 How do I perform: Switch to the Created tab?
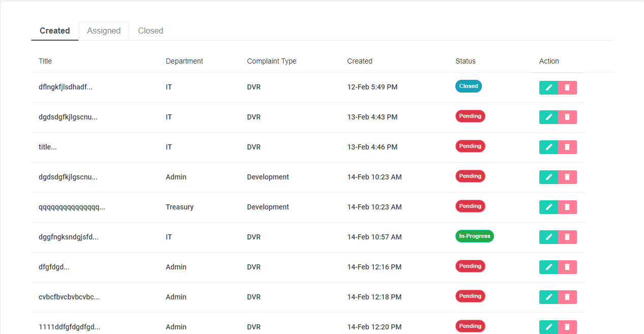coord(55,31)
